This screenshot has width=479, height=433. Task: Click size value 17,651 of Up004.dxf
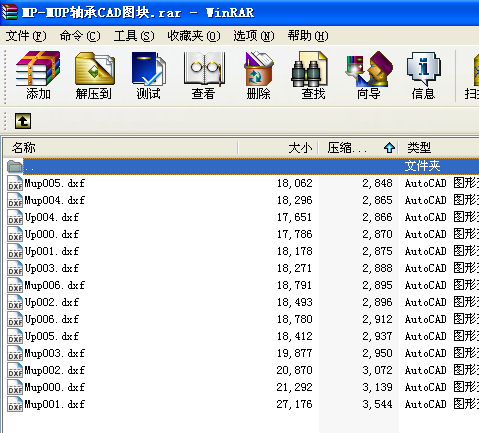click(x=294, y=217)
